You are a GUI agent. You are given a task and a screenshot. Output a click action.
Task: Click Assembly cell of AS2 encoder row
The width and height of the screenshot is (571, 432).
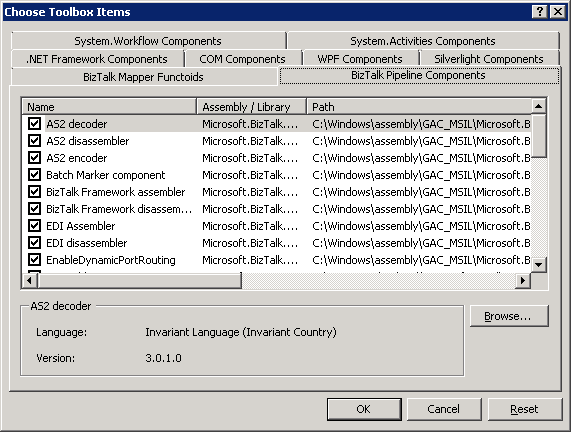click(x=250, y=158)
